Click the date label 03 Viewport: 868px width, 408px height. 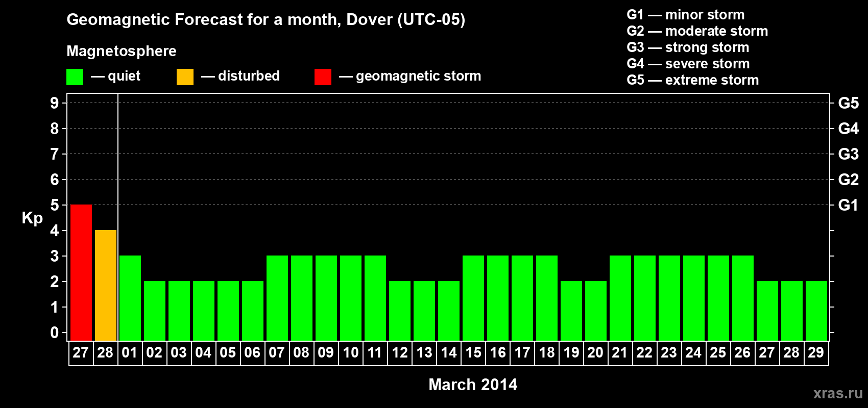pos(179,353)
